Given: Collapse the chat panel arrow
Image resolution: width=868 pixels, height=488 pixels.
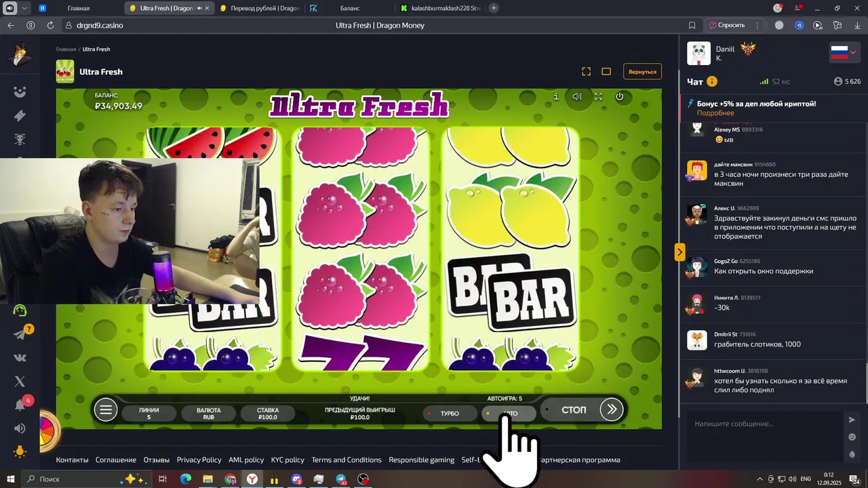Looking at the screenshot, I should click(679, 252).
